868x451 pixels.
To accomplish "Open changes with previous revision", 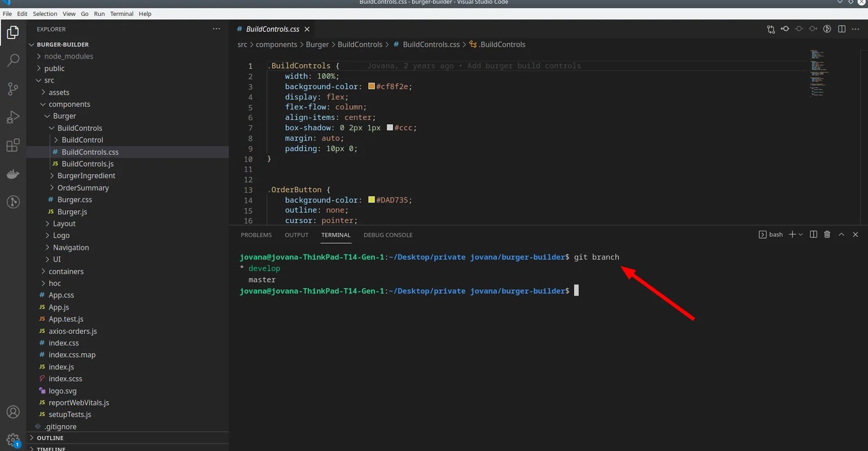I will (785, 29).
